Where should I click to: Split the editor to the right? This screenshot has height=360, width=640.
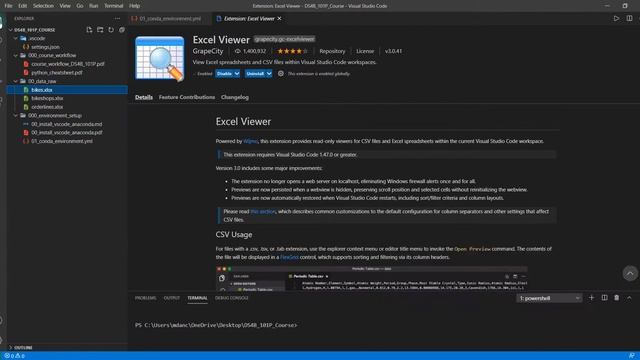point(629,18)
